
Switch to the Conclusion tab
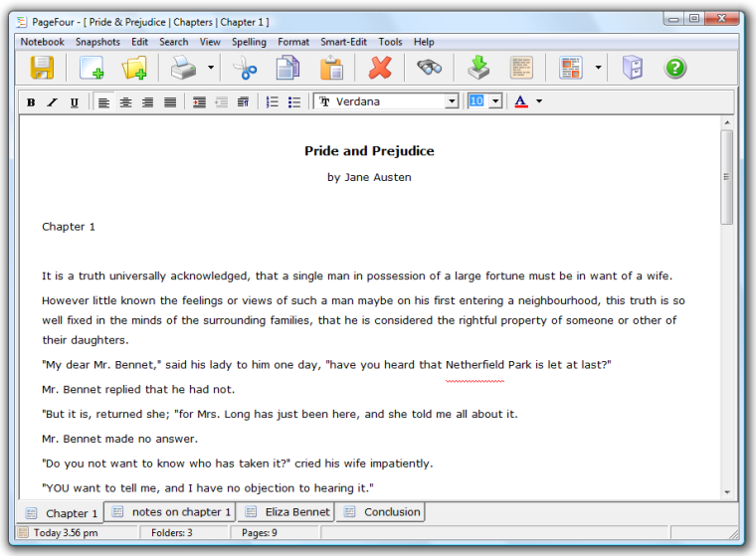click(x=382, y=512)
